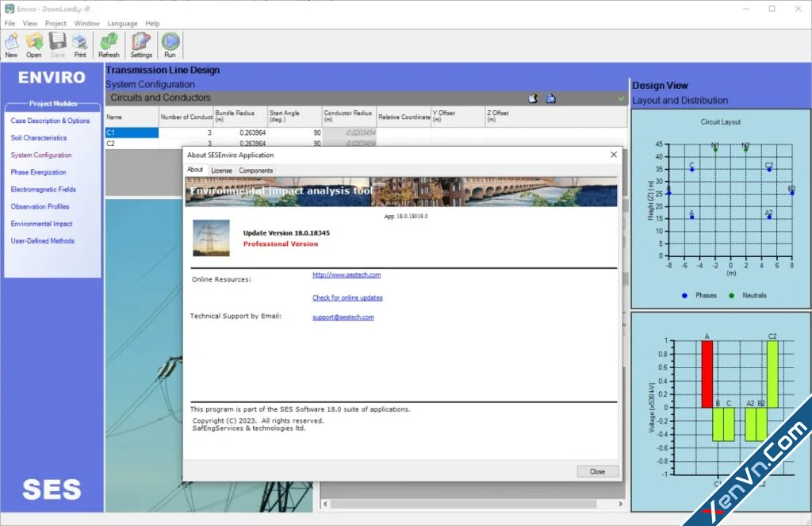
Task: Click the Number of Conduct column header
Action: click(x=186, y=117)
